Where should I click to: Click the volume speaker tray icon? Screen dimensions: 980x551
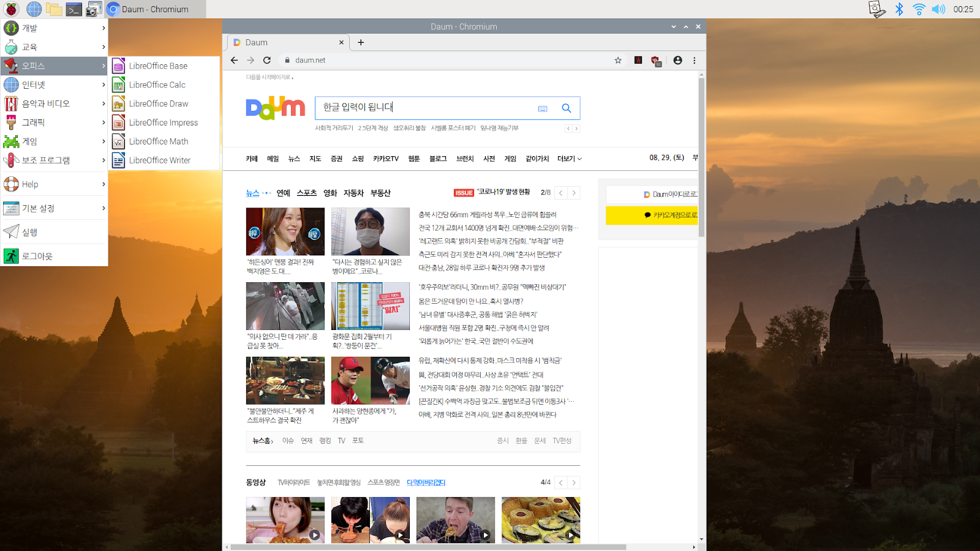click(938, 9)
